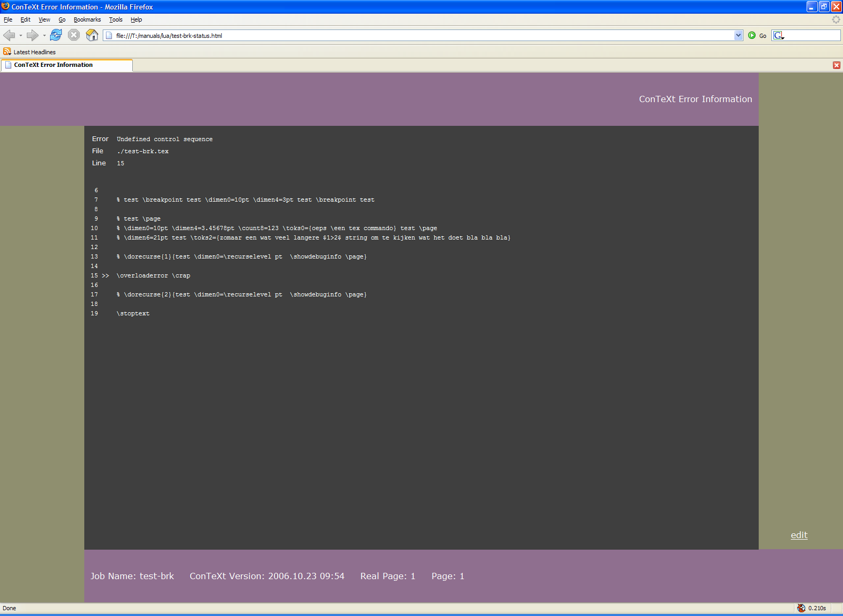
Task: Click the address bar URL field
Action: (423, 35)
